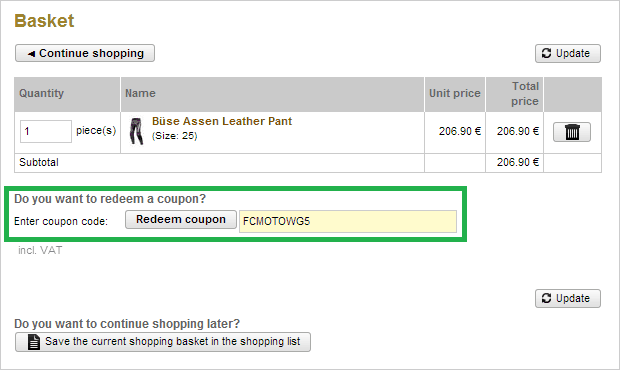This screenshot has height=370, width=620.
Task: Click the document icon on the save basket button
Action: [34, 342]
